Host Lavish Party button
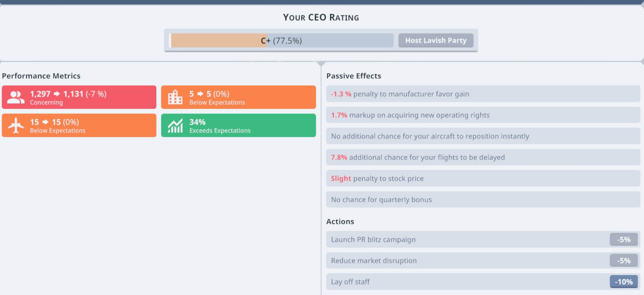Image resolution: width=644 pixels, height=295 pixels. 436,40
